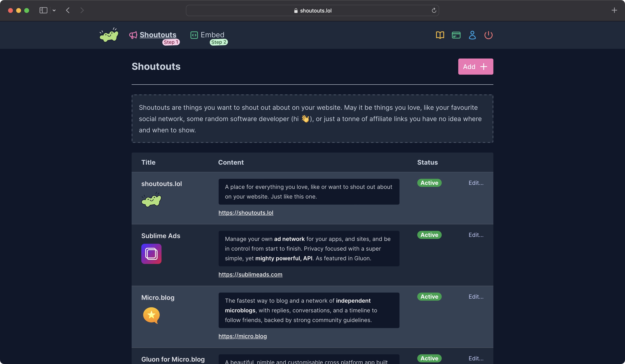Click the red power logout icon
This screenshot has width=625, height=364.
point(488,35)
